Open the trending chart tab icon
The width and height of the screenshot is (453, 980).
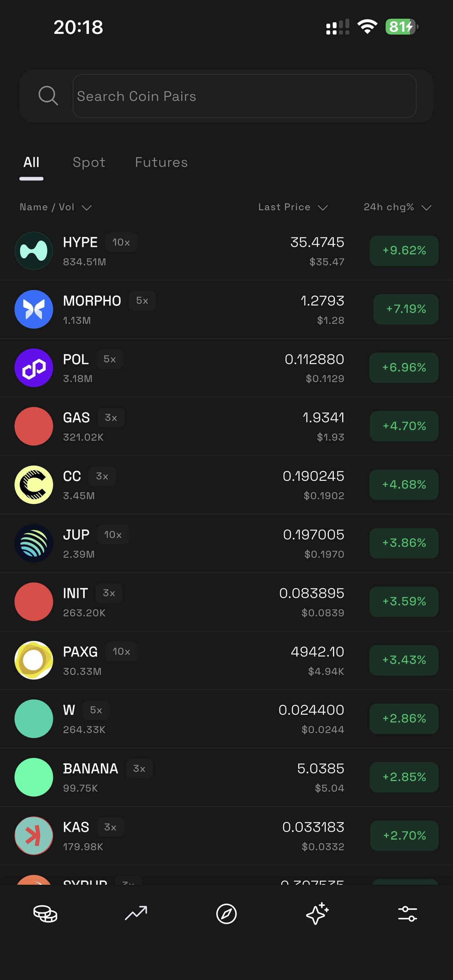pyautogui.click(x=136, y=913)
